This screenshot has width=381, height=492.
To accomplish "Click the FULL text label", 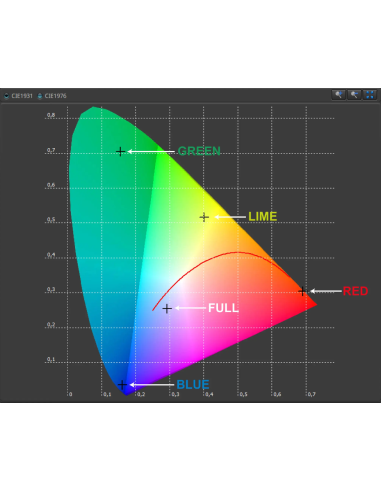I will 223,308.
